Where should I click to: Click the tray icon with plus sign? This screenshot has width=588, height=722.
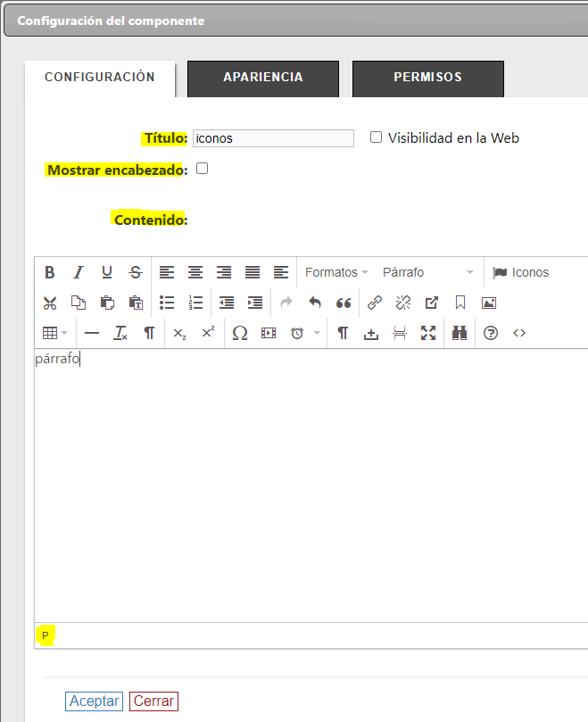371,333
